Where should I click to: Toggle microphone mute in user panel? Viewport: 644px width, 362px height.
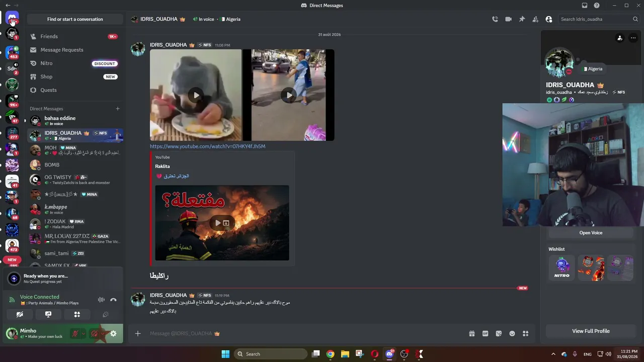tap(75, 333)
